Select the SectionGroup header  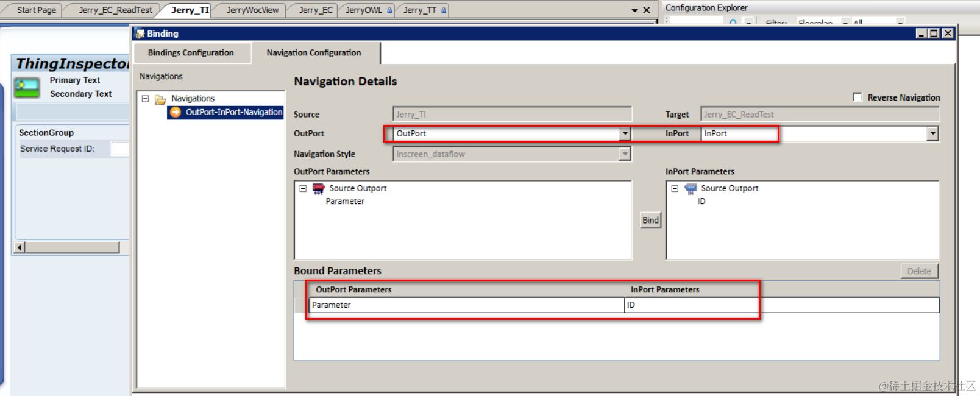46,133
